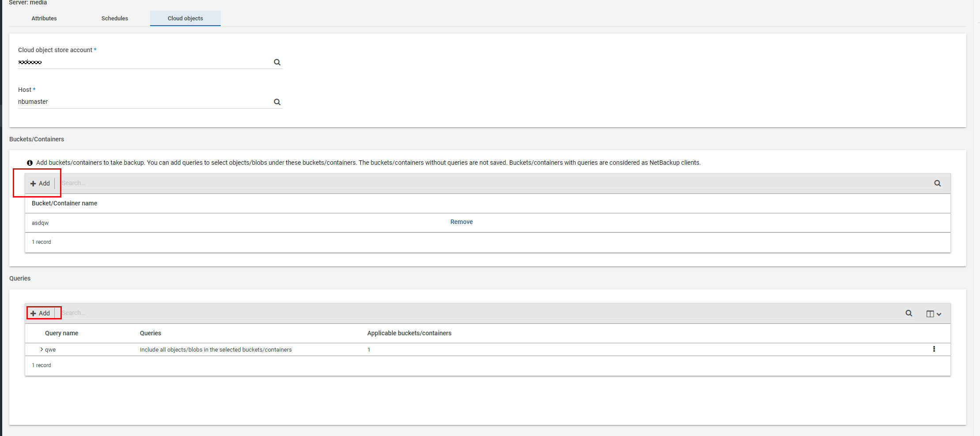
Task: Click the Buckets/Containers search magnifier icon
Action: click(x=938, y=183)
